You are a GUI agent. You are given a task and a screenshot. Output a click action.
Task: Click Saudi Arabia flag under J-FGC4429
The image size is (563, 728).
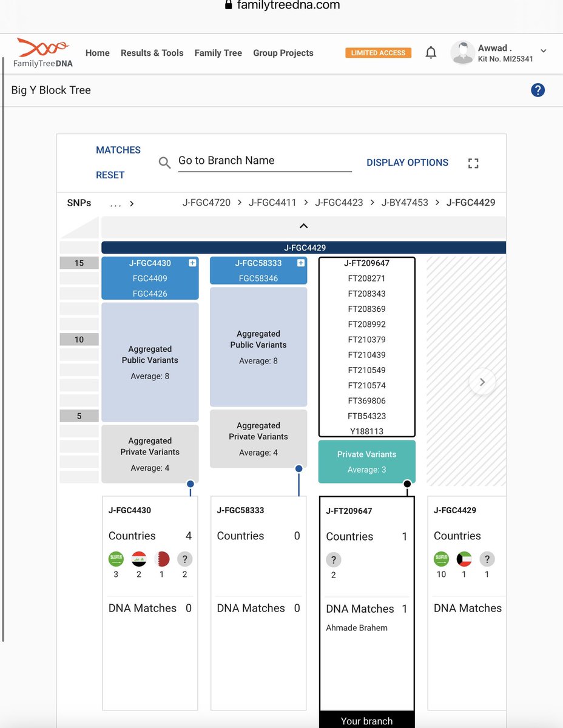(x=441, y=559)
